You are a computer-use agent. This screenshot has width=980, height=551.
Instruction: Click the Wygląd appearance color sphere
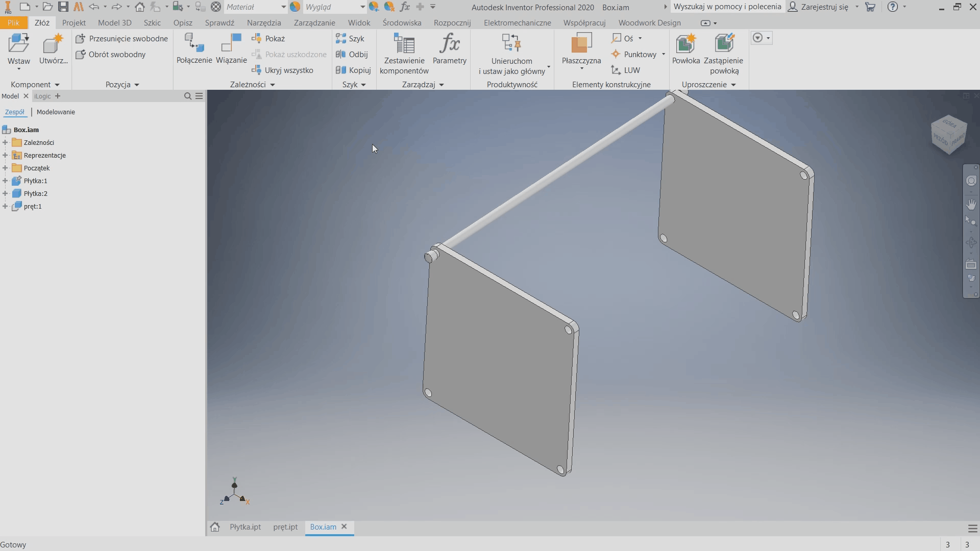tap(295, 7)
